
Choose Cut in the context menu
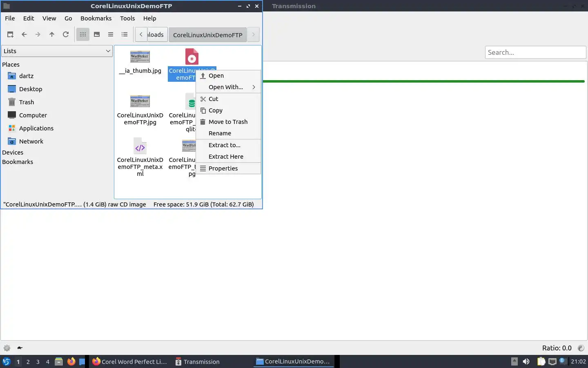228,99
